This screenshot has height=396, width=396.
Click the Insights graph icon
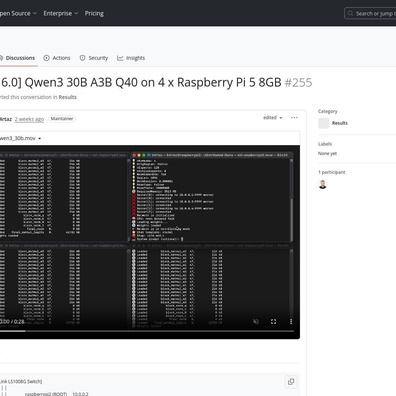[x=120, y=58]
